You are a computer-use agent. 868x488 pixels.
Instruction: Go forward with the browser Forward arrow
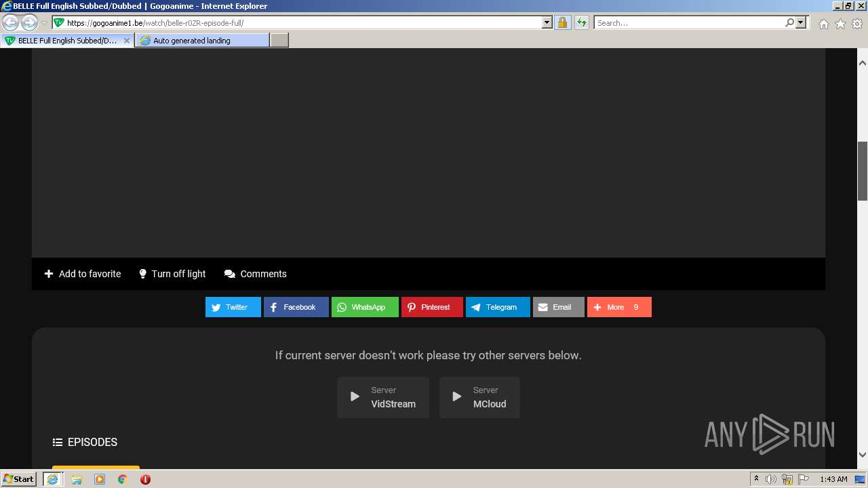click(29, 22)
